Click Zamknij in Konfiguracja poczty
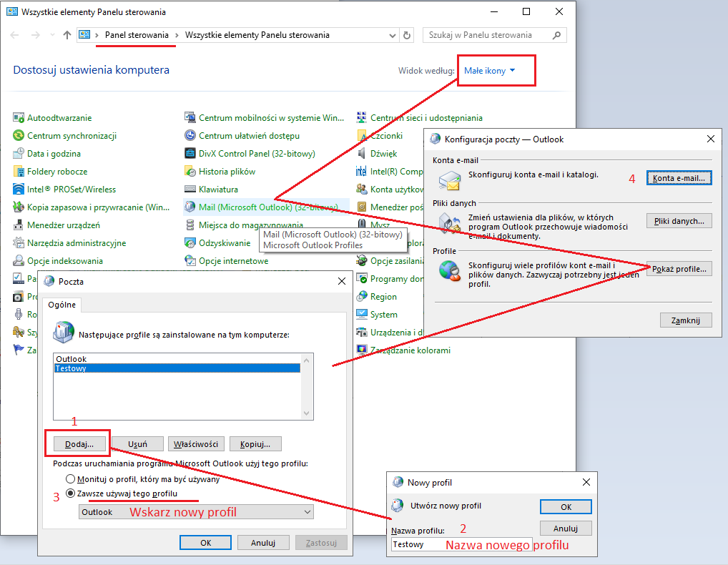Screen dimensions: 728x565 coord(685,320)
